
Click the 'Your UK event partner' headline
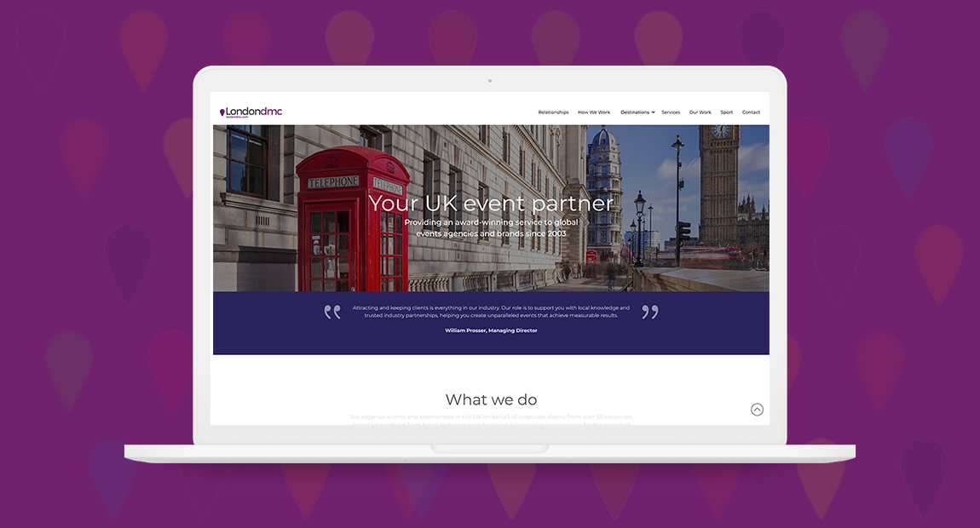click(491, 204)
